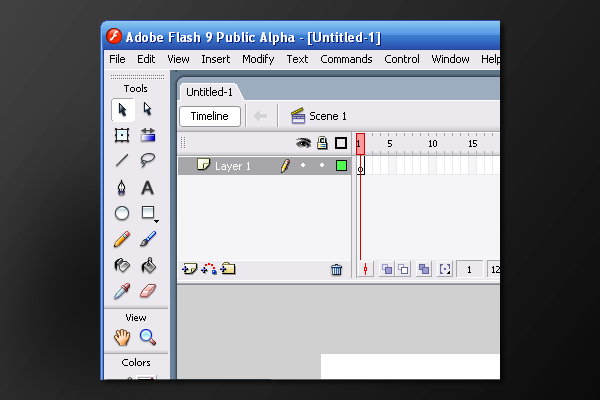Hide Layer 1 using its eye column dot
Image resolution: width=600 pixels, height=400 pixels.
[303, 165]
